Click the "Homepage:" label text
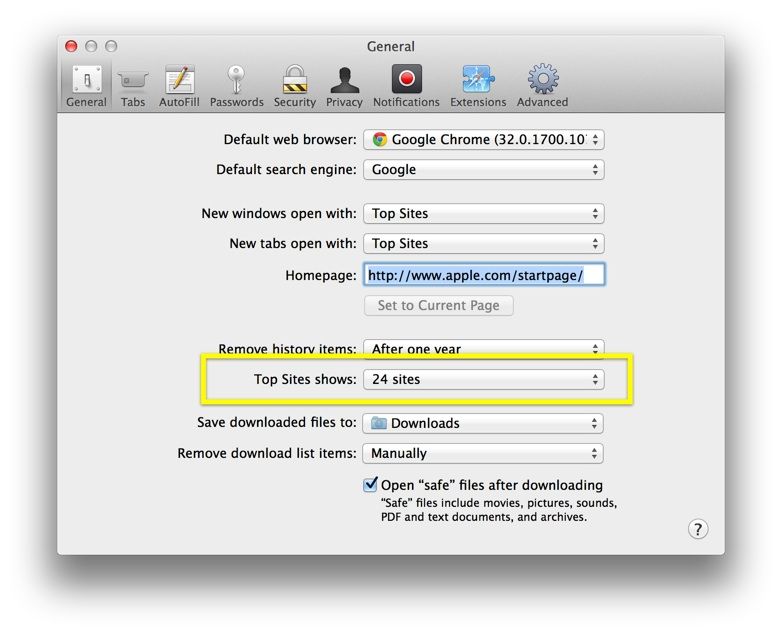 pos(321,275)
